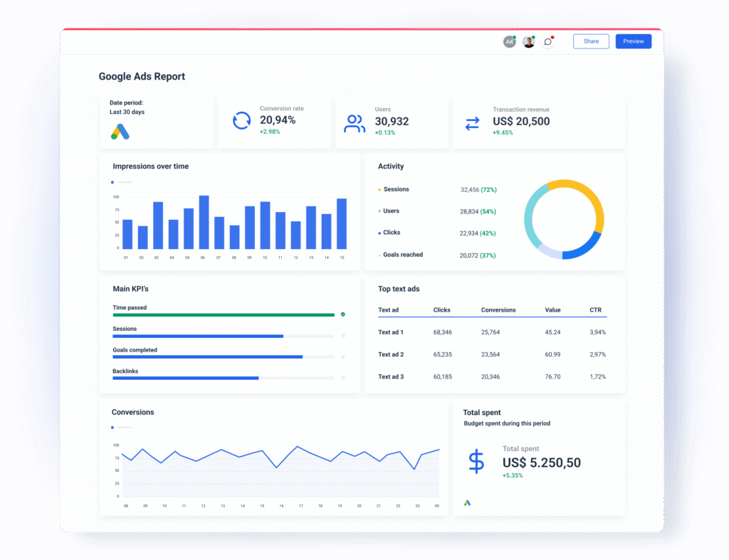The image size is (729, 560).
Task: Select the Goals reached legend item
Action: click(400, 255)
